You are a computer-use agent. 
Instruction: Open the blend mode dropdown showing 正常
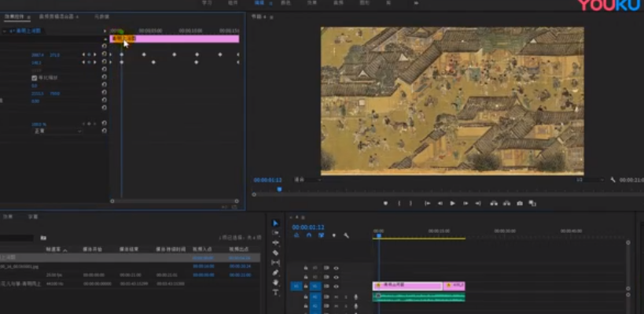[x=57, y=131]
